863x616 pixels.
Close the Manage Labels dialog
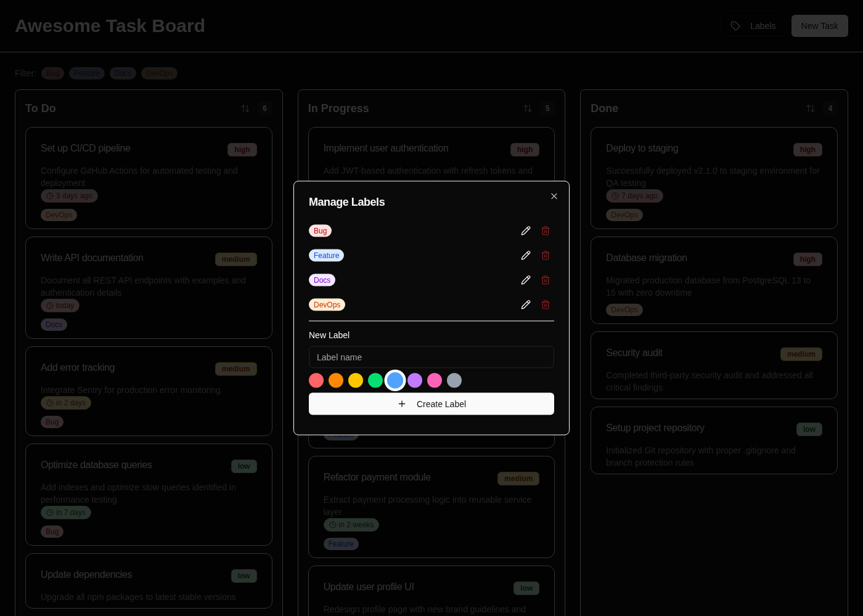point(554,197)
